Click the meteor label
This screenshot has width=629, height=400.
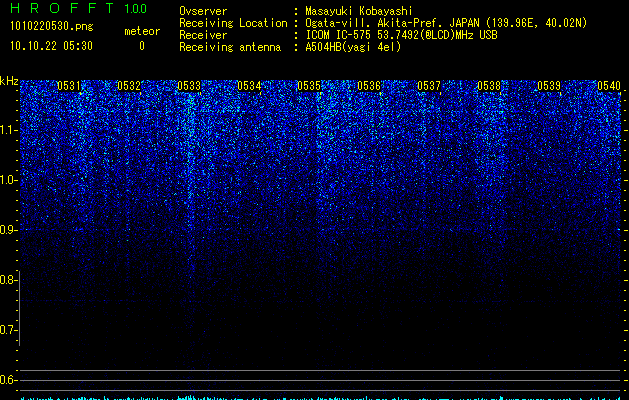(142, 31)
